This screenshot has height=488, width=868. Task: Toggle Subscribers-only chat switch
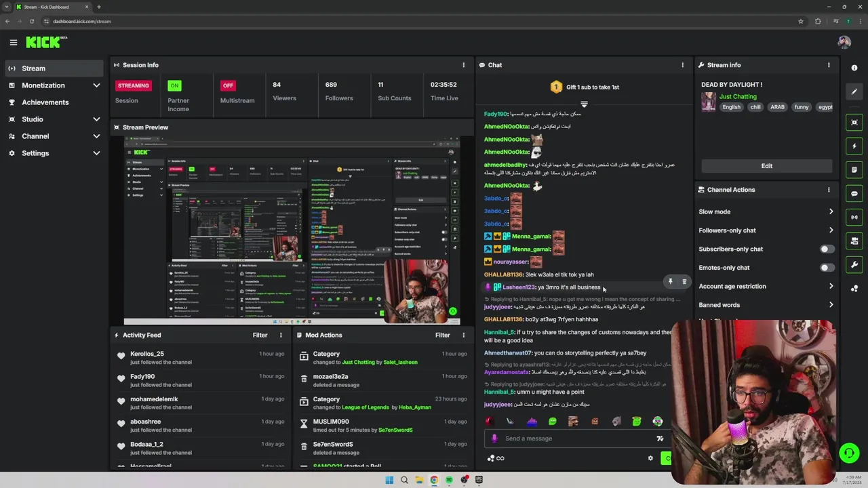point(827,249)
